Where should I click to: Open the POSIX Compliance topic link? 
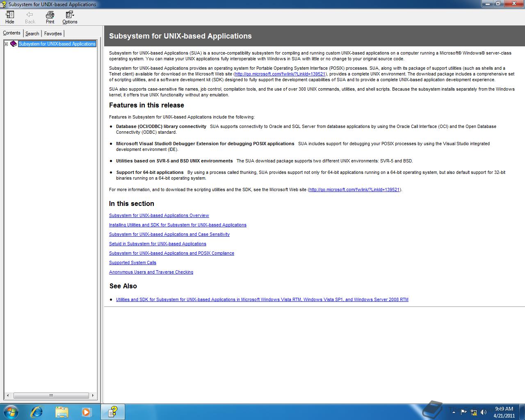(171, 253)
